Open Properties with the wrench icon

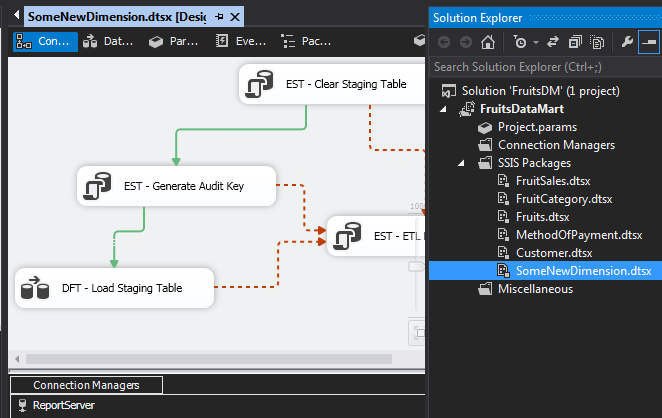[x=626, y=42]
